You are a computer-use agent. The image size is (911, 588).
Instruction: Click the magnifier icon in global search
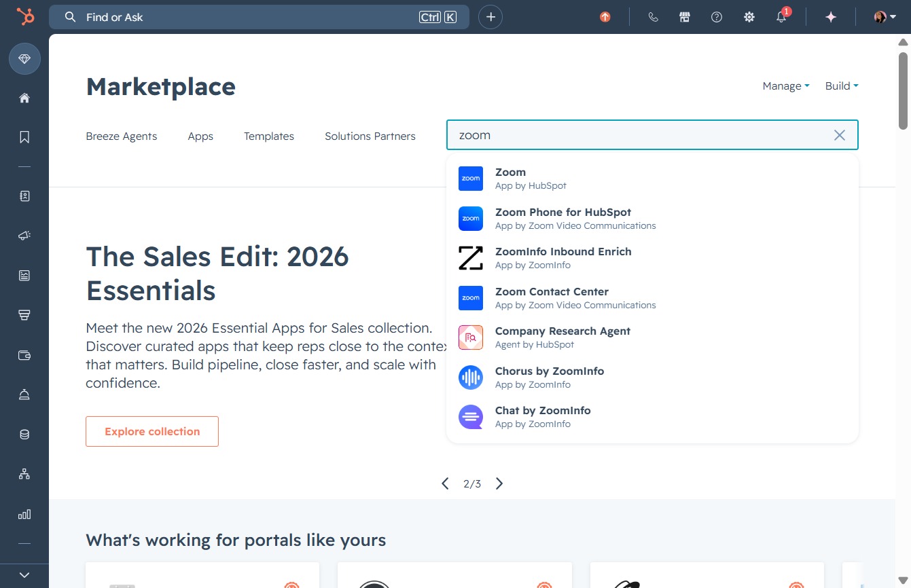[x=70, y=17]
